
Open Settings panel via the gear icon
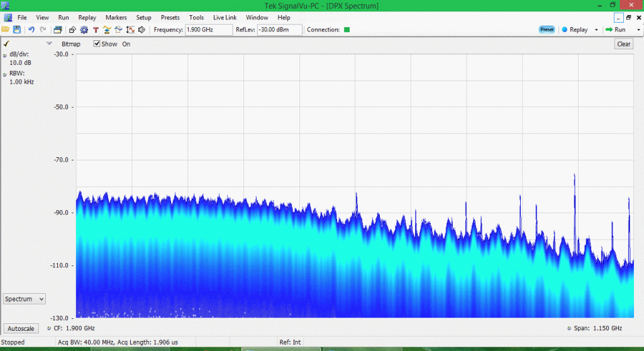(84, 30)
